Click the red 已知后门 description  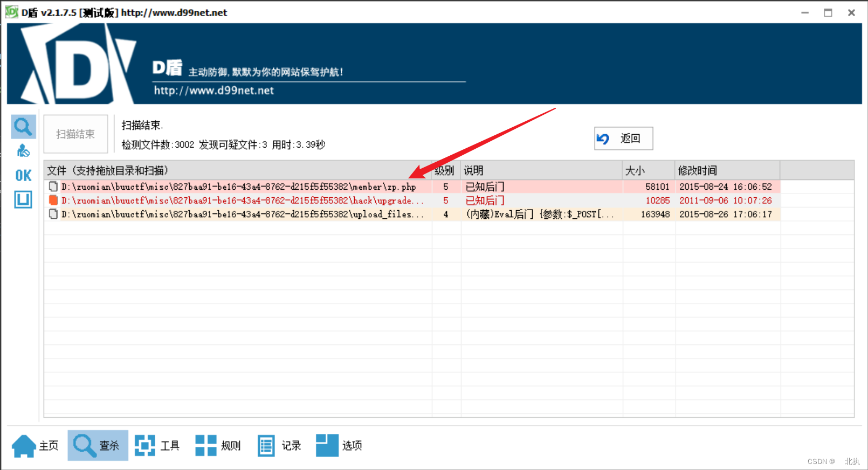[485, 201]
